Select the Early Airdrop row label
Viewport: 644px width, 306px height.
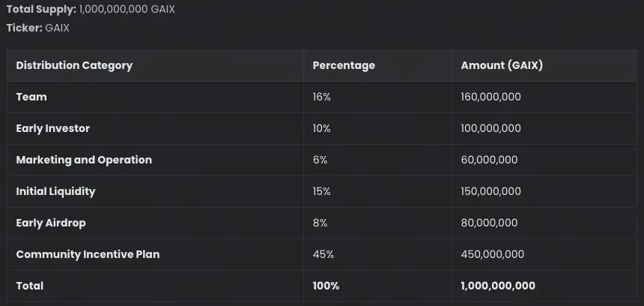[x=49, y=223]
